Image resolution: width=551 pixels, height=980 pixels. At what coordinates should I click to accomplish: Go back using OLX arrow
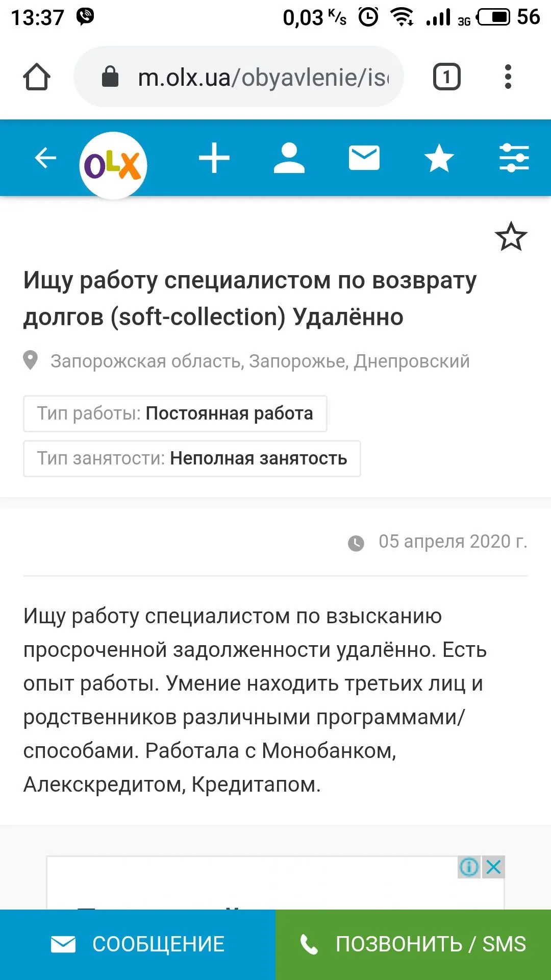point(45,158)
